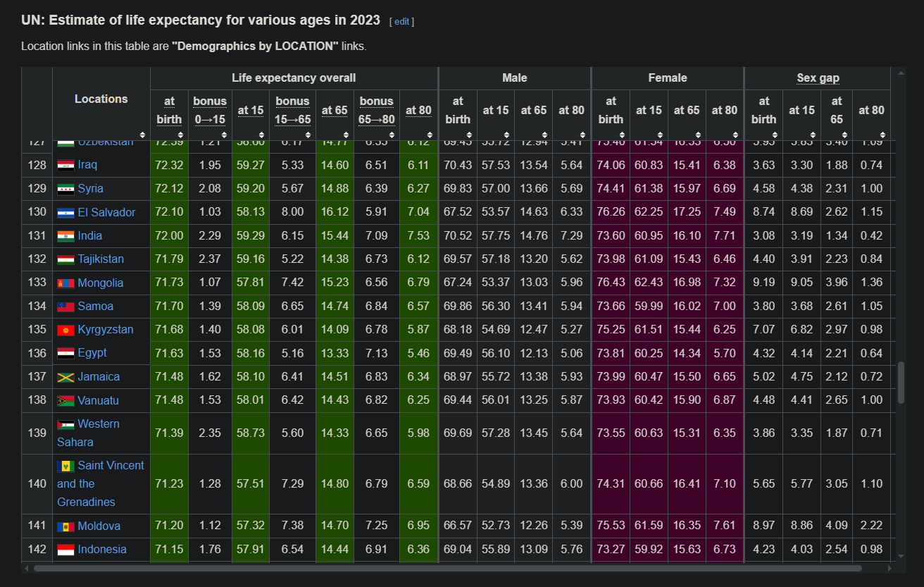
Task: Click sort arrows under Female "at 80" header
Action: tap(736, 135)
